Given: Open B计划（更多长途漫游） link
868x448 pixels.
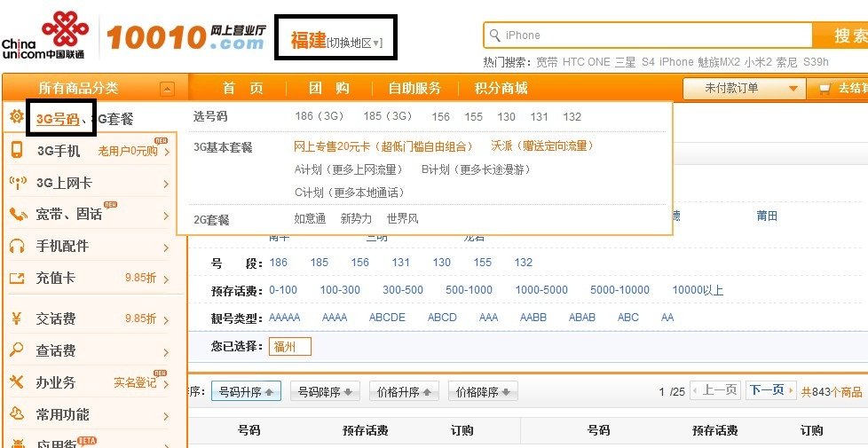Looking at the screenshot, I should [x=477, y=169].
